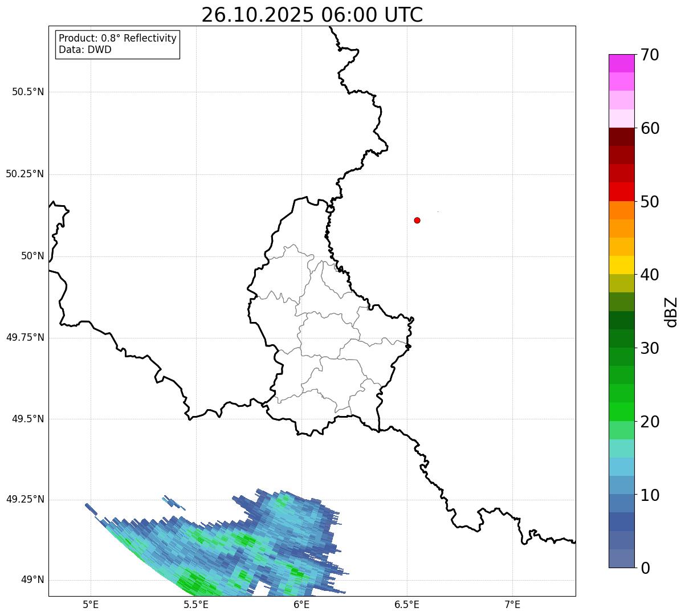Image resolution: width=685 pixels, height=616 pixels.
Task: Click the colorbar tick label 50
Action: (x=650, y=202)
